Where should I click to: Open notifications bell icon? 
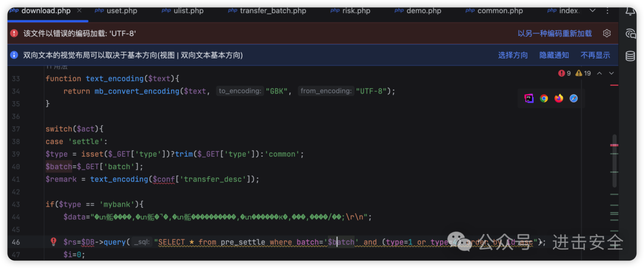(630, 11)
